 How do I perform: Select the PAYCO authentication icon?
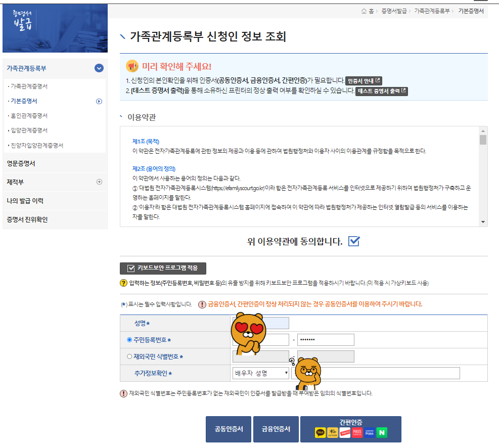[x=345, y=432]
